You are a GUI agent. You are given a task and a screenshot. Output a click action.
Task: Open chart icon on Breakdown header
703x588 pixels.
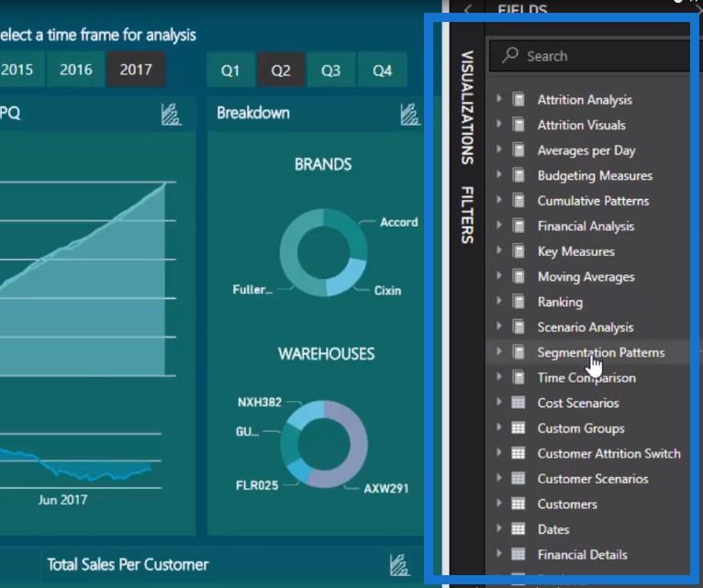pos(410,115)
